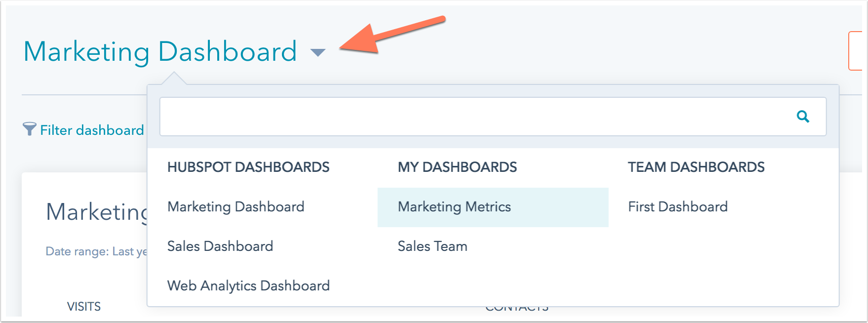Viewport: 868px width, 323px height.
Task: Choose First Dashboard under Team Dashboards
Action: coord(678,207)
